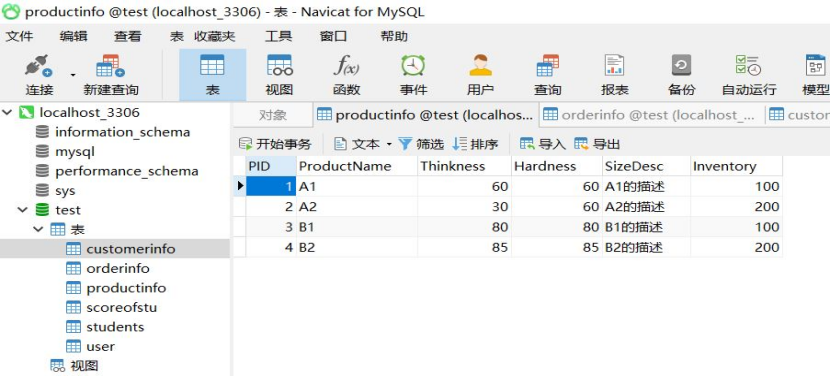Image resolution: width=831 pixels, height=376 pixels.
Task: Switch to the orderinfo @test tab
Action: point(651,115)
